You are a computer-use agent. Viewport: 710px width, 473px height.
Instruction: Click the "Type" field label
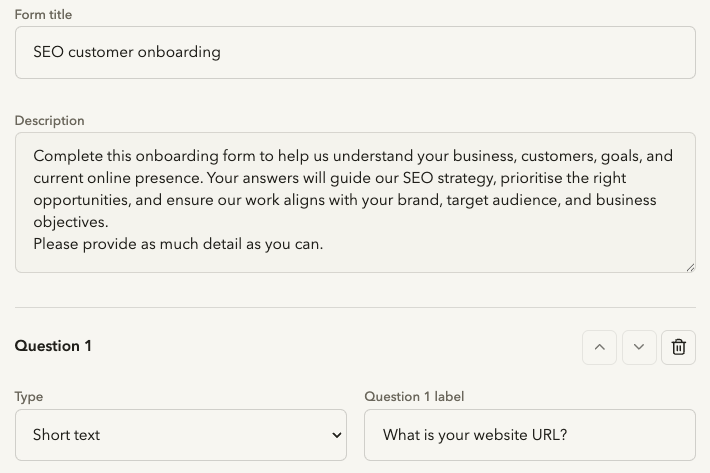point(29,397)
